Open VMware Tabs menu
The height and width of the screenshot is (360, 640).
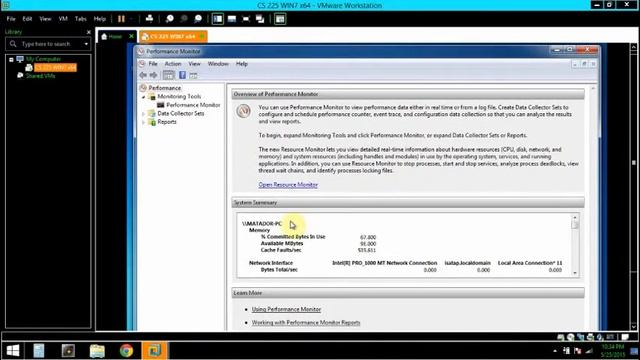(80, 19)
